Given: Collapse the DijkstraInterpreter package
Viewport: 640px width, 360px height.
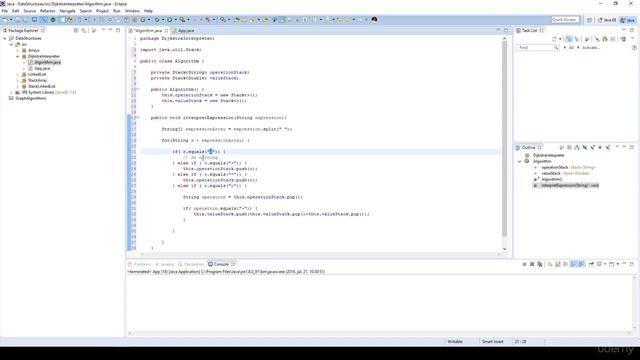Looking at the screenshot, I should (18, 56).
